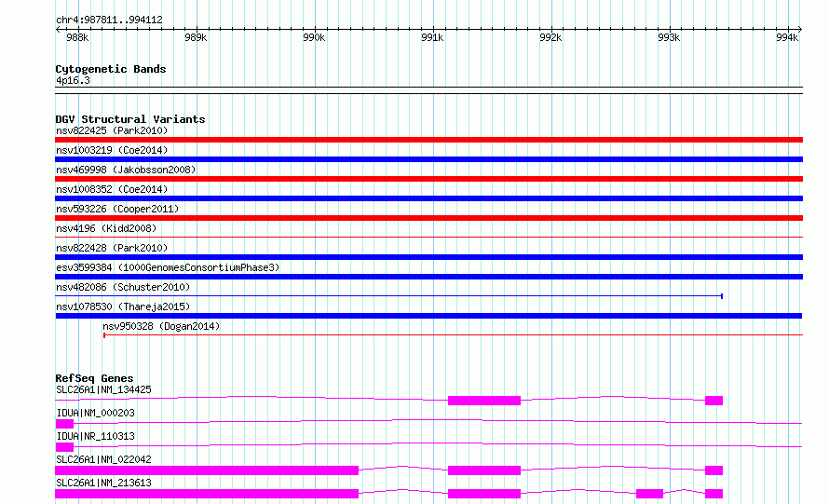This screenshot has height=504, width=829.
Task: Click the magenta exon of IDUA|NR_110313
Action: 64,447
